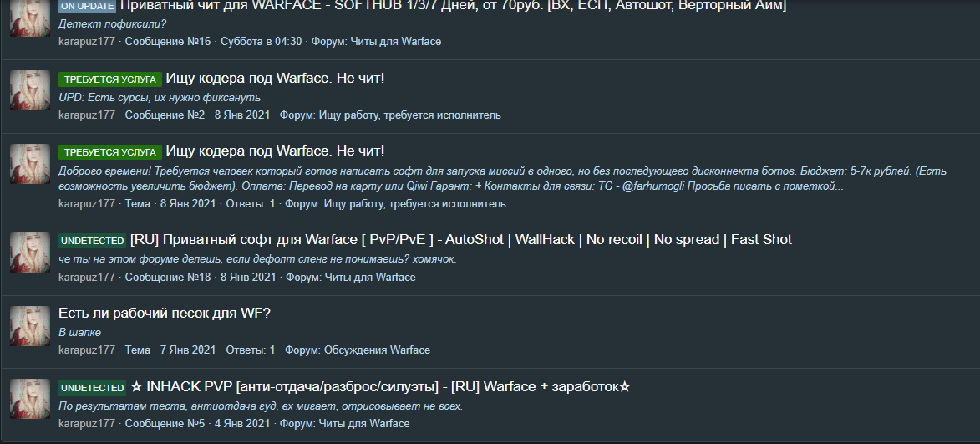The image size is (980, 444).
Task: Open the Ищу кодера thread with Ответы: 1
Action: coord(275,151)
